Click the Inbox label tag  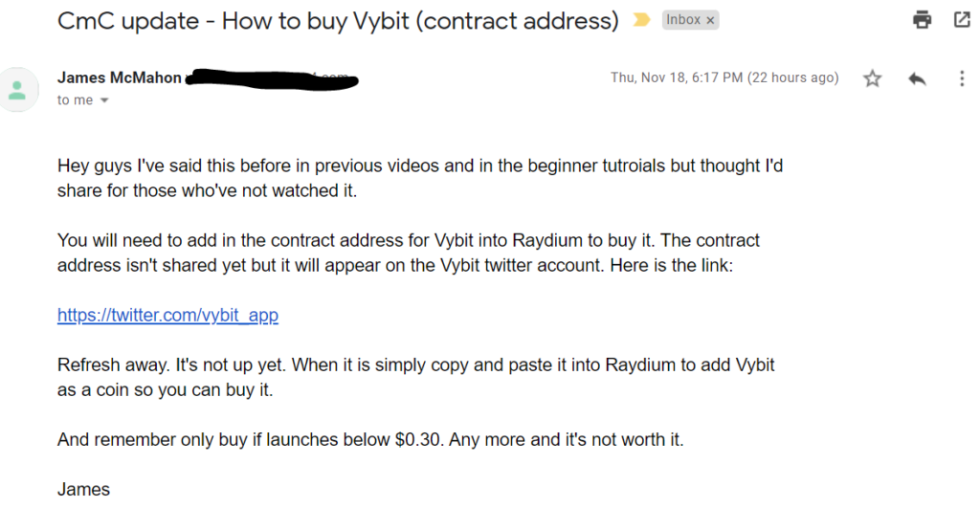click(683, 20)
